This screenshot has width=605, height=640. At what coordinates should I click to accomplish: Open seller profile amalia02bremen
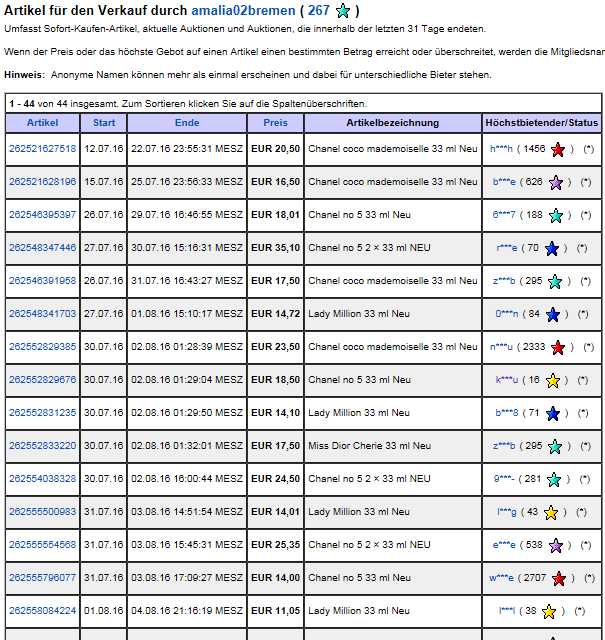(243, 10)
